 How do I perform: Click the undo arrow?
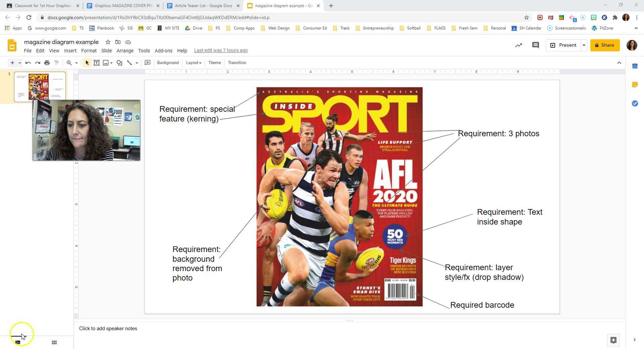click(x=28, y=63)
